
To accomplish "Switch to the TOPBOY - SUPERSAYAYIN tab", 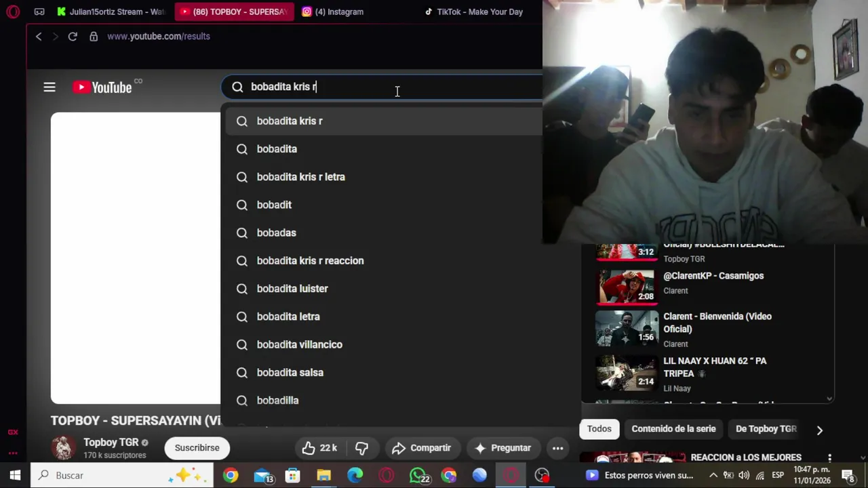I will (x=235, y=12).
